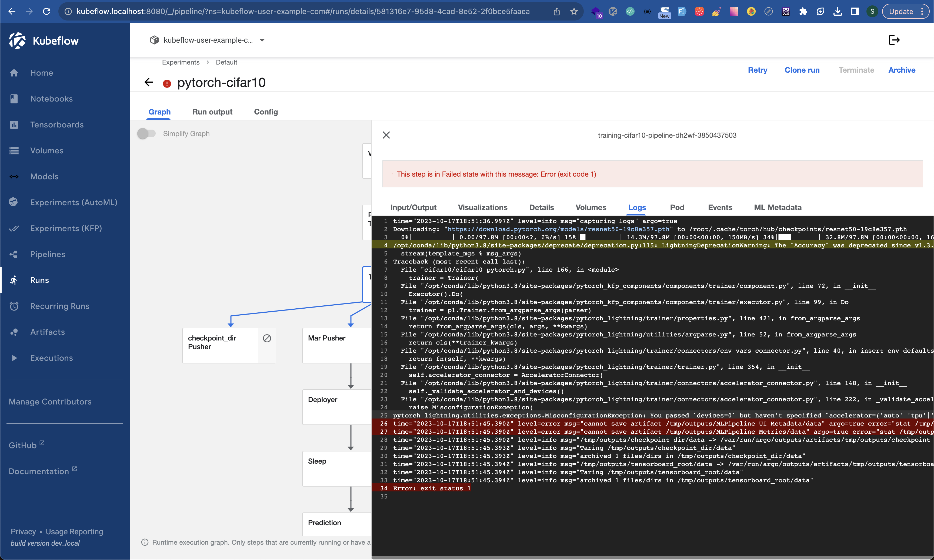Bookmark this page with the star icon
Image resolution: width=934 pixels, height=560 pixels.
[x=574, y=11]
